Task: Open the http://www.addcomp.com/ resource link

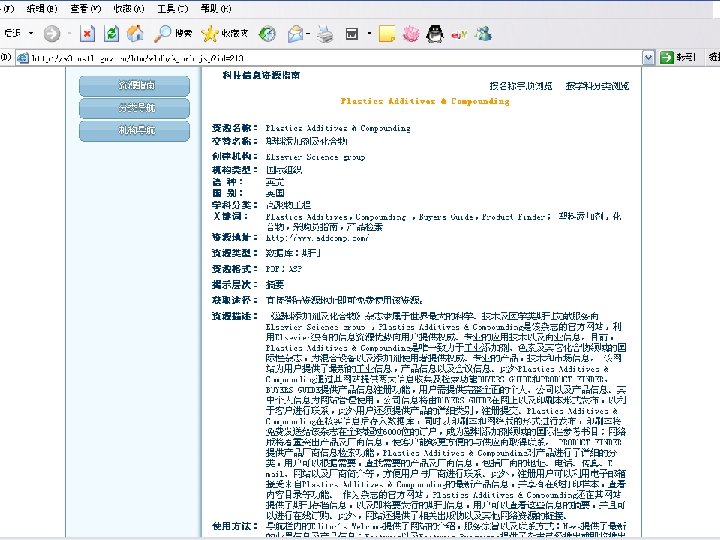Action: pos(317,238)
